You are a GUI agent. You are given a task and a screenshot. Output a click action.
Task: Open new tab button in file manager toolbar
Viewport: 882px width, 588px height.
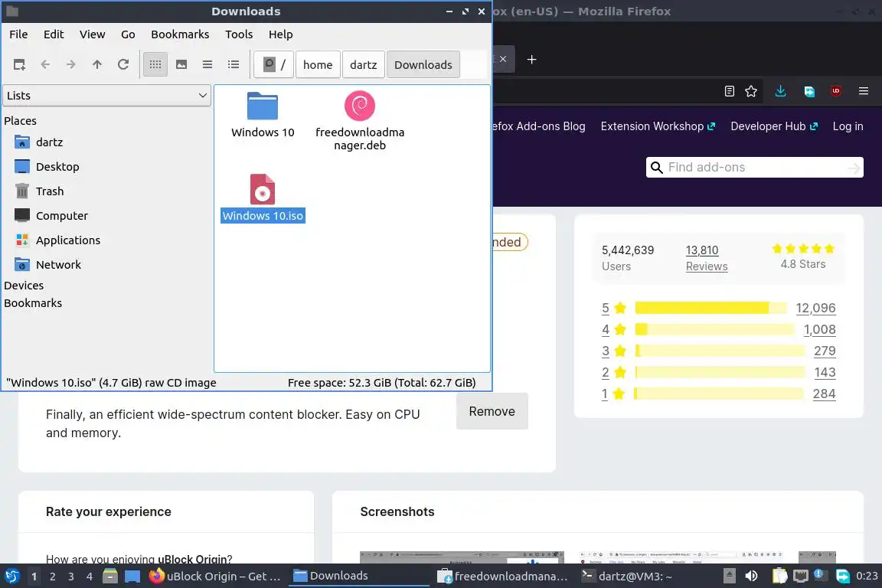click(x=19, y=65)
